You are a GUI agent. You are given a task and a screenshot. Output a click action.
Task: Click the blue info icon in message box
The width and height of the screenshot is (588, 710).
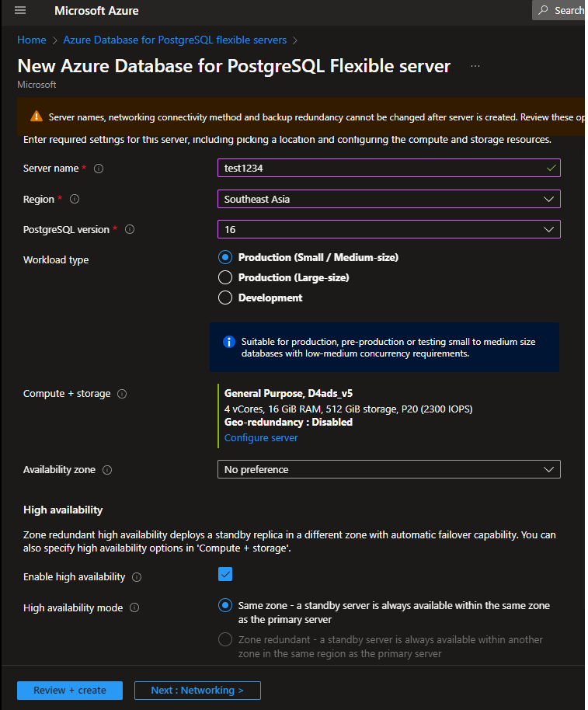229,342
